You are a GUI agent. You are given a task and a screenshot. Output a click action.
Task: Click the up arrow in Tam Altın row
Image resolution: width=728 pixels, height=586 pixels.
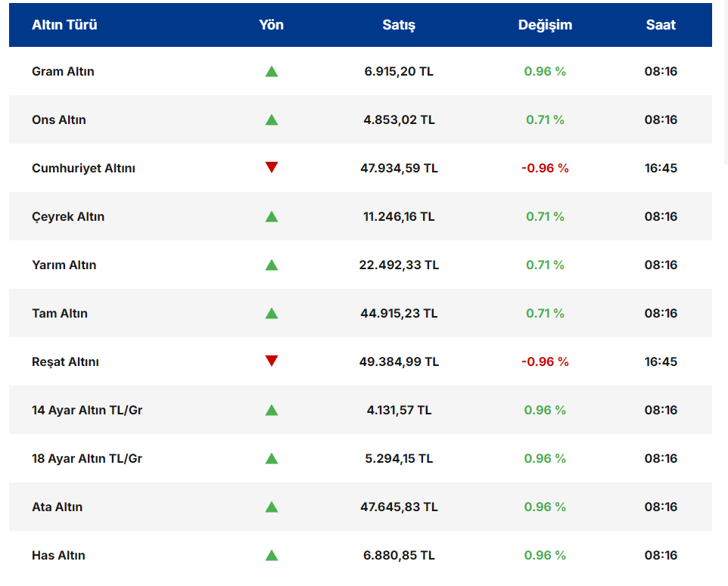[x=272, y=314]
